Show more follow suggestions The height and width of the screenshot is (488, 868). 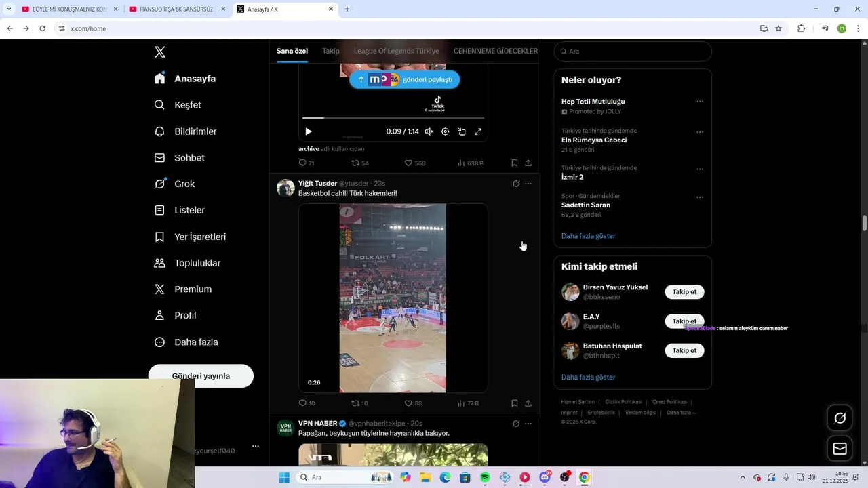589,377
